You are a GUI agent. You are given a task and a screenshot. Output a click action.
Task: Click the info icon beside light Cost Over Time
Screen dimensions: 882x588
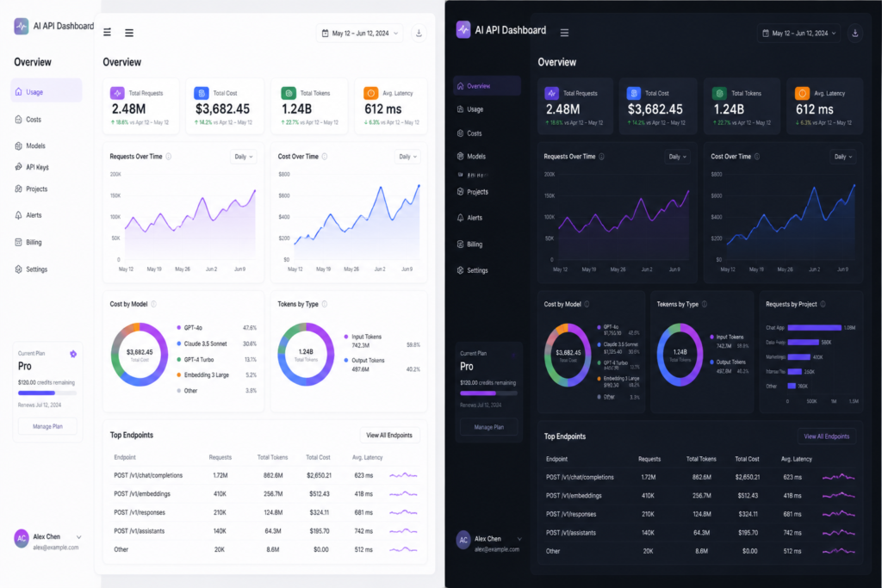click(325, 157)
